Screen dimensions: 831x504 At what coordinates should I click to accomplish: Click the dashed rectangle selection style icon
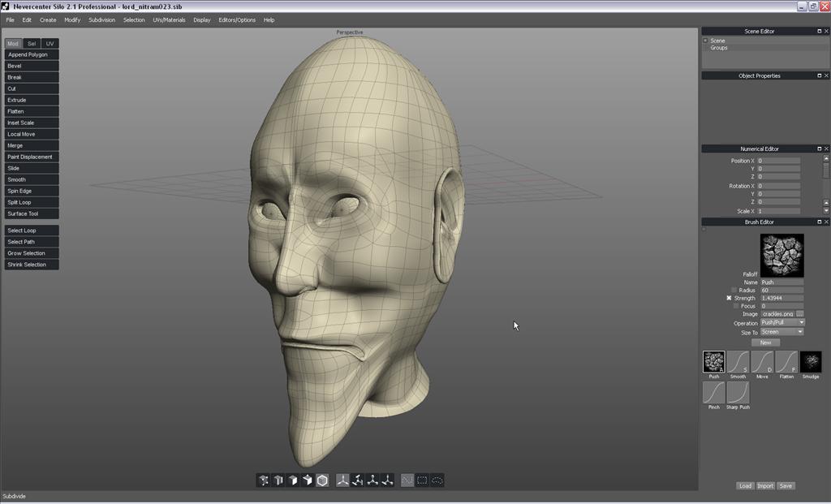tap(422, 480)
